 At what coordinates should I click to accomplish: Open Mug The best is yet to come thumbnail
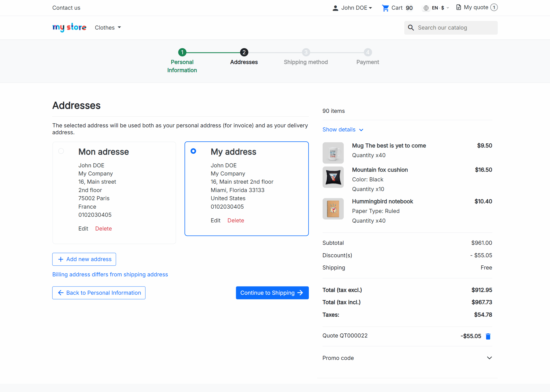[x=333, y=153]
